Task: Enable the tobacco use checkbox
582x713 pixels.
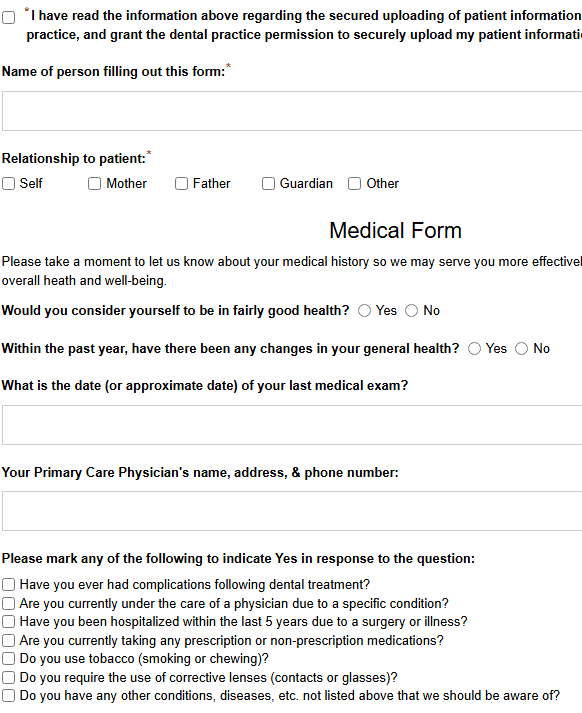Action: (9, 659)
